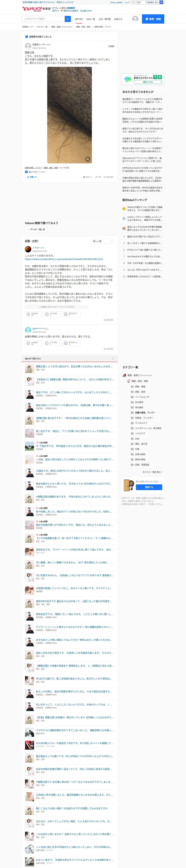Click the 質問する button in the sidebar
The image size is (186, 868).
149,487
